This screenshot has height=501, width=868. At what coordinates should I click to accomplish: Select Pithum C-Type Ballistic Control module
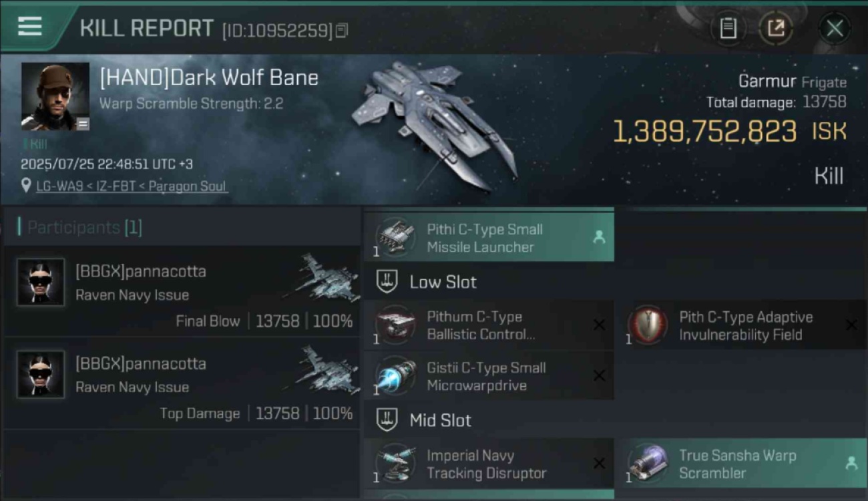pyautogui.click(x=489, y=325)
